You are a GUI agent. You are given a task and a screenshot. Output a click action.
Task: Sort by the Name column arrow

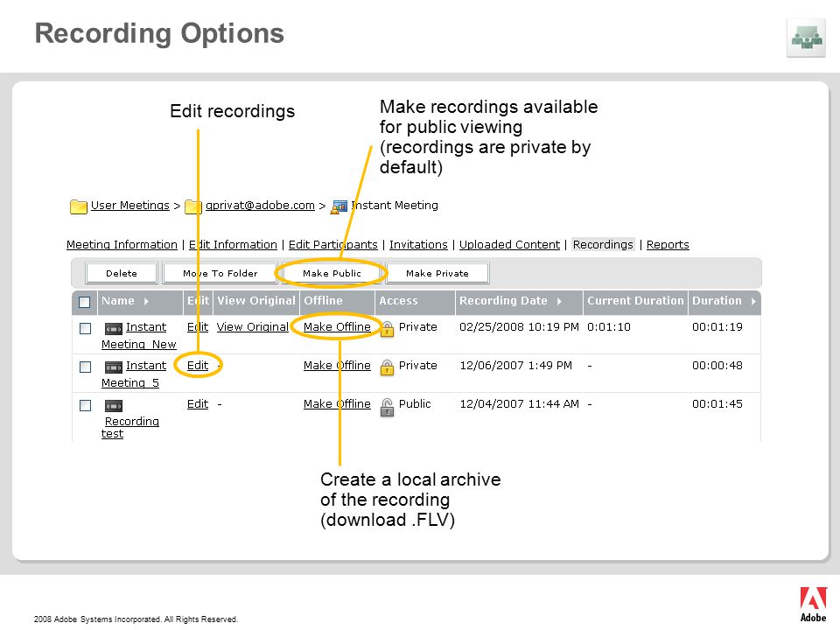[146, 301]
